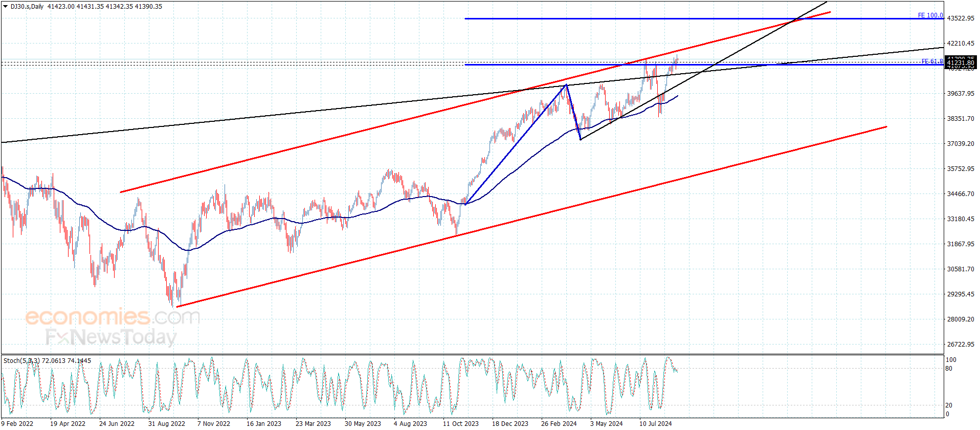Click the 24 Jun 2022 date label
Viewport: 980px width, 430px height.
(117, 424)
